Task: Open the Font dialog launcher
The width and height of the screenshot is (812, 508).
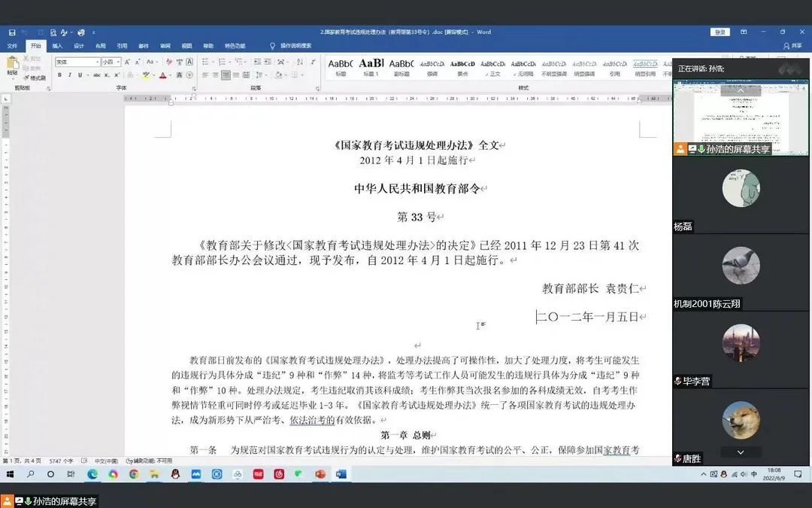Action: click(x=194, y=88)
